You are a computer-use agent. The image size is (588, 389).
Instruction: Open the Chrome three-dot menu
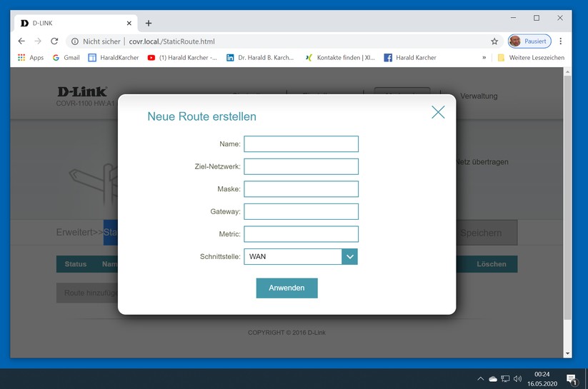561,41
